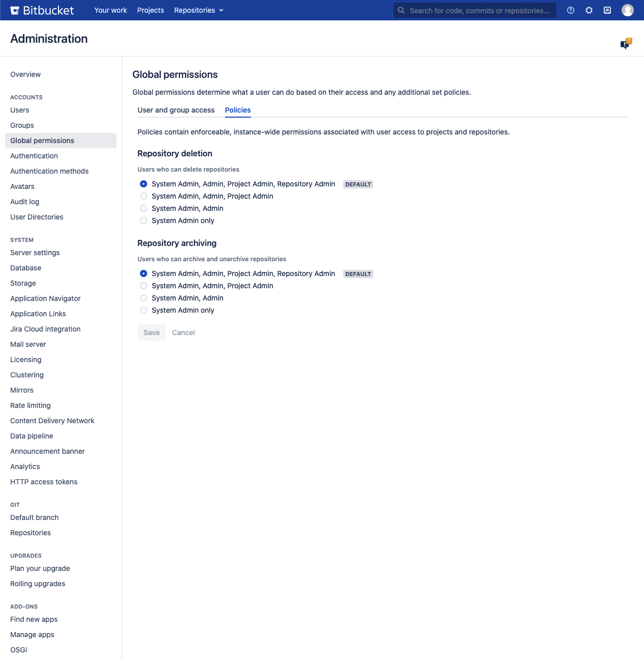Open the administration gear icon

coord(589,10)
